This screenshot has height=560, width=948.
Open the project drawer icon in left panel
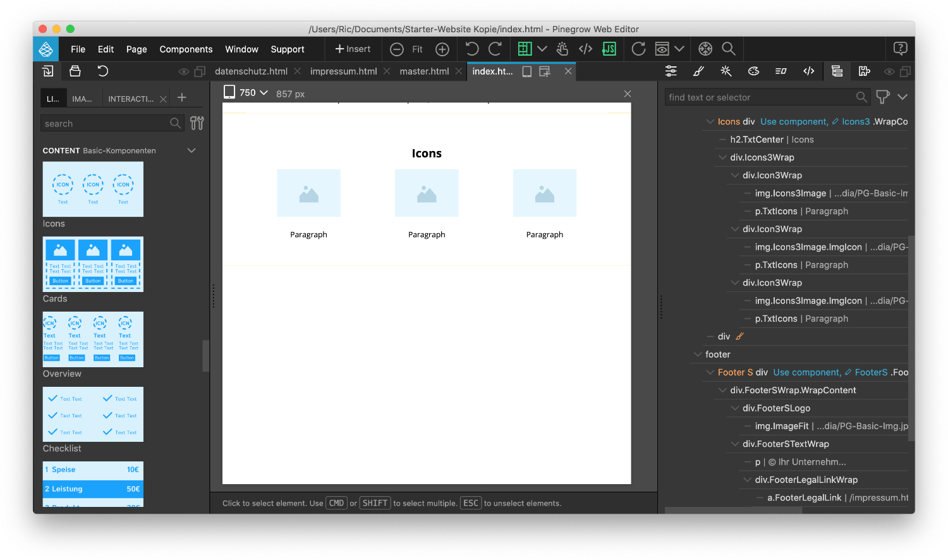[75, 71]
